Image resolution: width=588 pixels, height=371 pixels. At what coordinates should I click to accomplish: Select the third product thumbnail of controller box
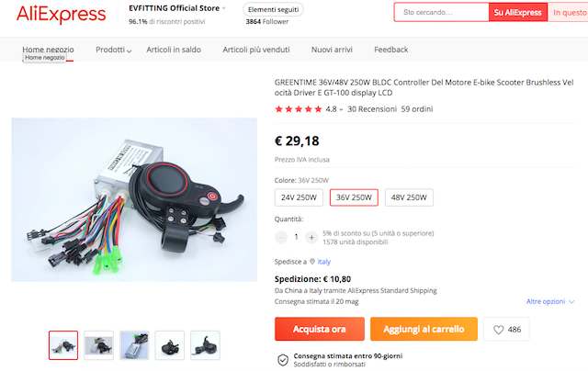click(134, 345)
